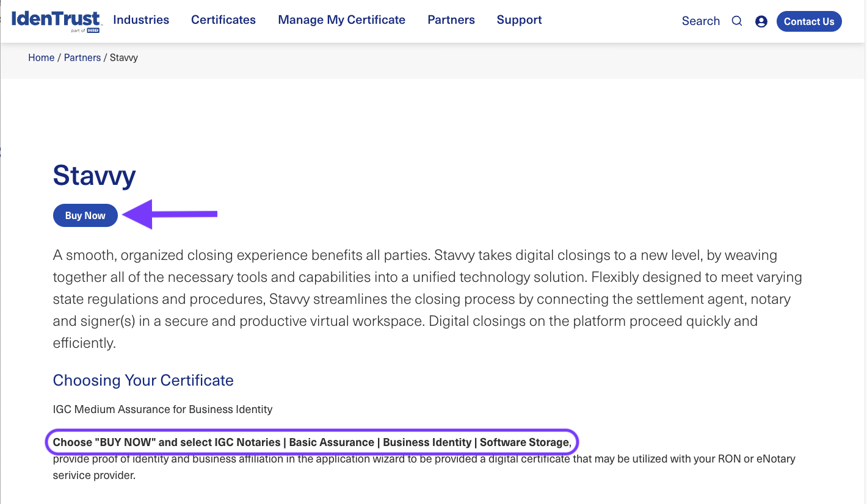
Task: Select the person avatar icon in header
Action: [761, 21]
